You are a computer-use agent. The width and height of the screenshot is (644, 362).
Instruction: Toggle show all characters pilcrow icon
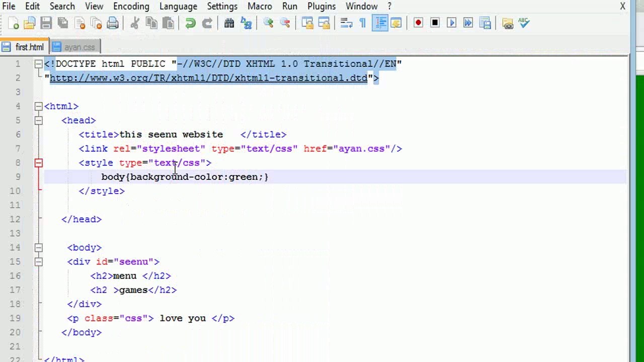click(x=362, y=23)
